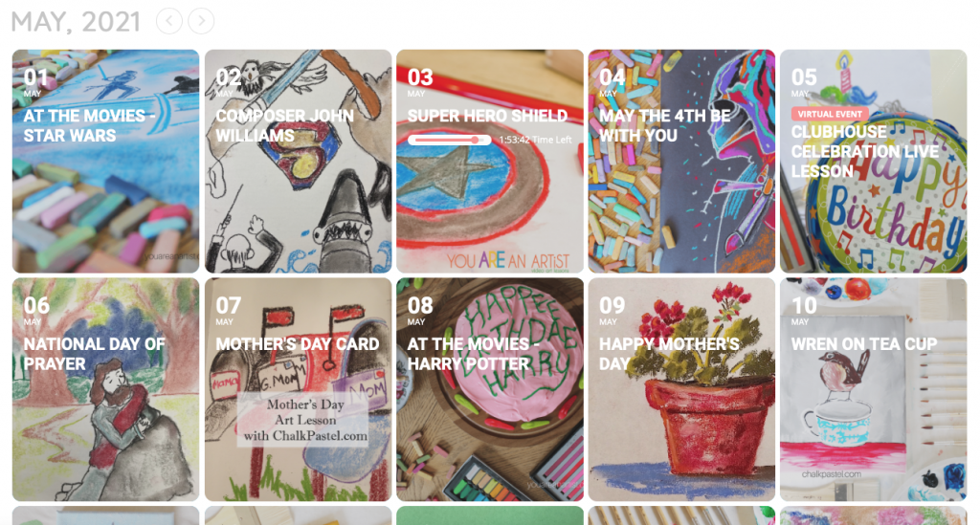Open the At The Movies Star Wars lesson
The image size is (980, 525).
105,162
